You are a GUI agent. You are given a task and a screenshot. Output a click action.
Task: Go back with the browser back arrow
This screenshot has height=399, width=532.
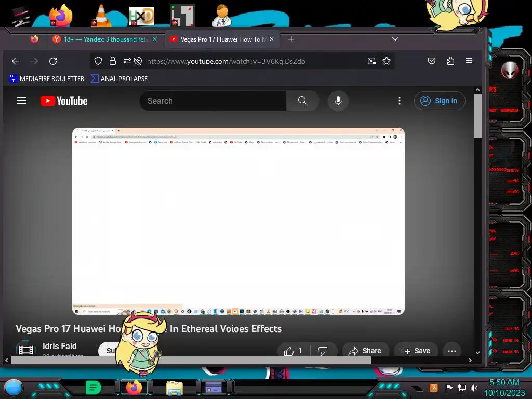tap(16, 61)
